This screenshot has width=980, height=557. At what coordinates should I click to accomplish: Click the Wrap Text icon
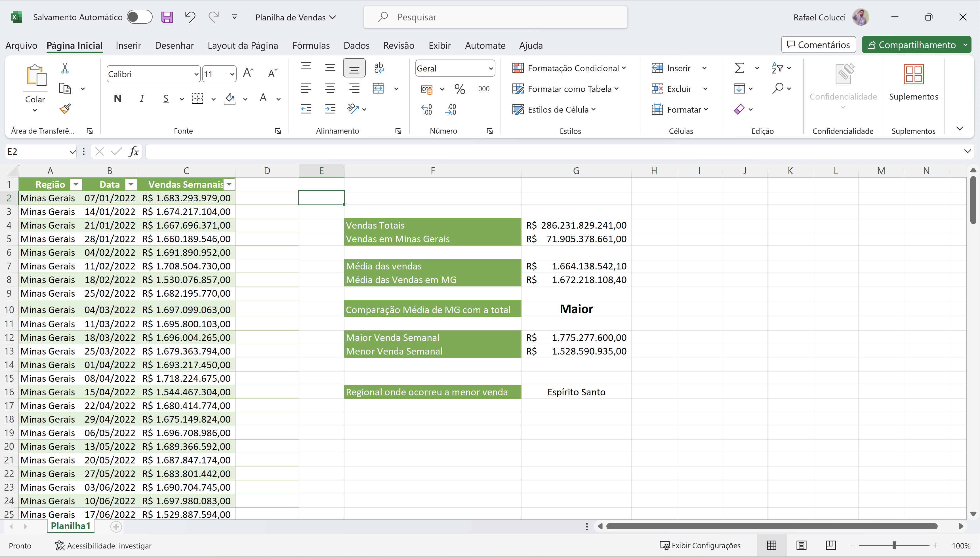point(379,68)
